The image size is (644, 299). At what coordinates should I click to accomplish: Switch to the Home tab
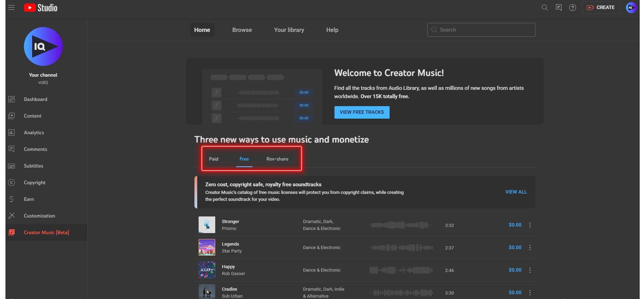pos(202,30)
